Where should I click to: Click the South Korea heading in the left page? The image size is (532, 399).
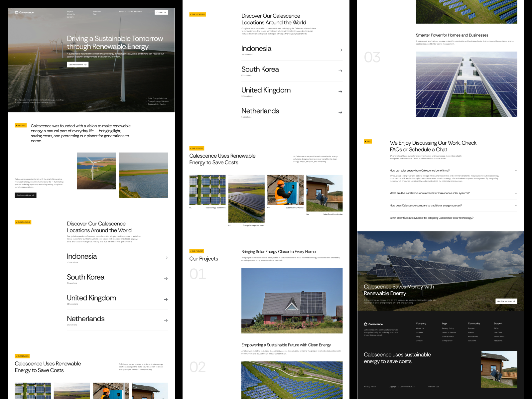click(85, 277)
